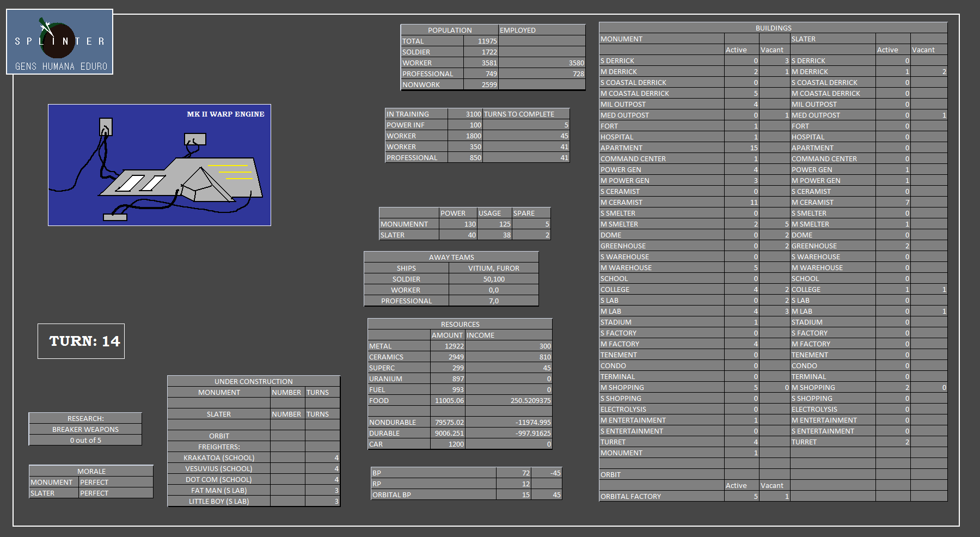980x537 pixels.
Task: Select the BREAKER WEAPONS research cell
Action: point(85,430)
